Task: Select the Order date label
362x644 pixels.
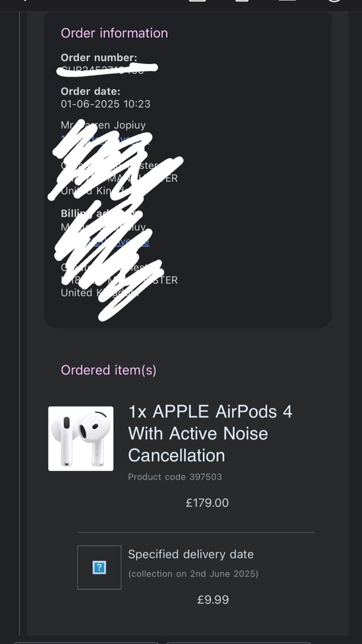Action: click(x=90, y=91)
